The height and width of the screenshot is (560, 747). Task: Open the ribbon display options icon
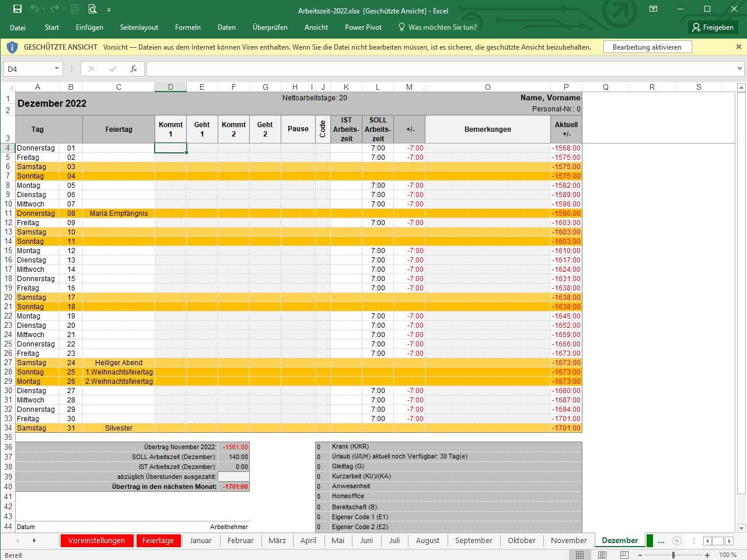[x=654, y=9]
